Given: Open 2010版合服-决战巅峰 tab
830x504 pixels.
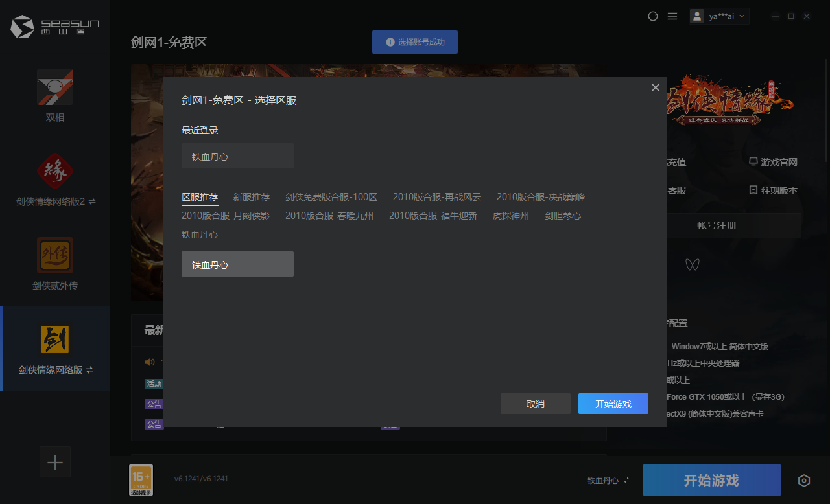Looking at the screenshot, I should click(541, 197).
